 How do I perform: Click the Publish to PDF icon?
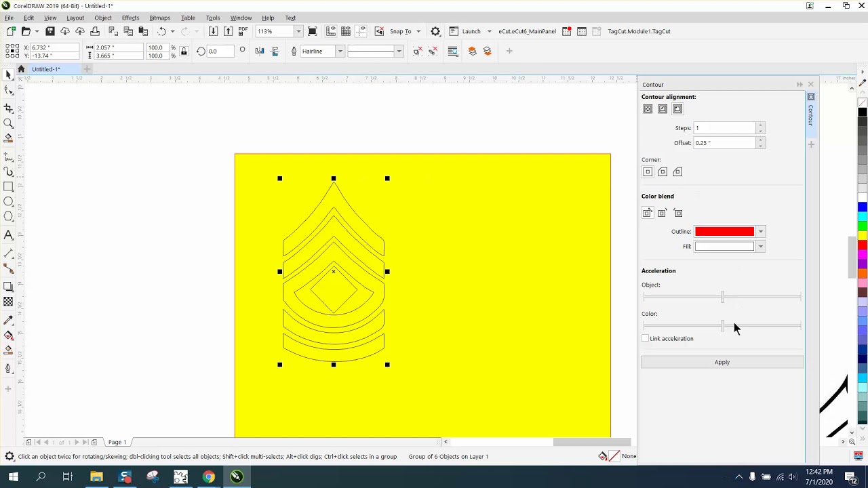243,31
